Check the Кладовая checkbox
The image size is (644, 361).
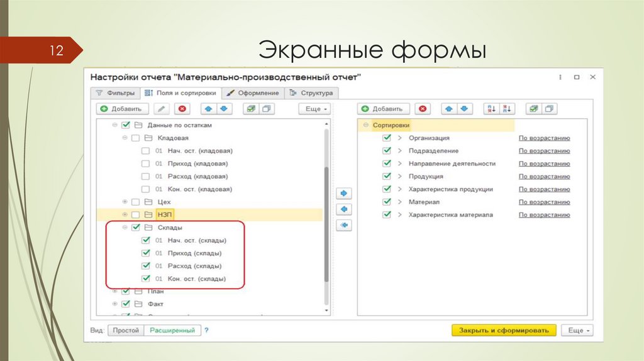pos(136,138)
